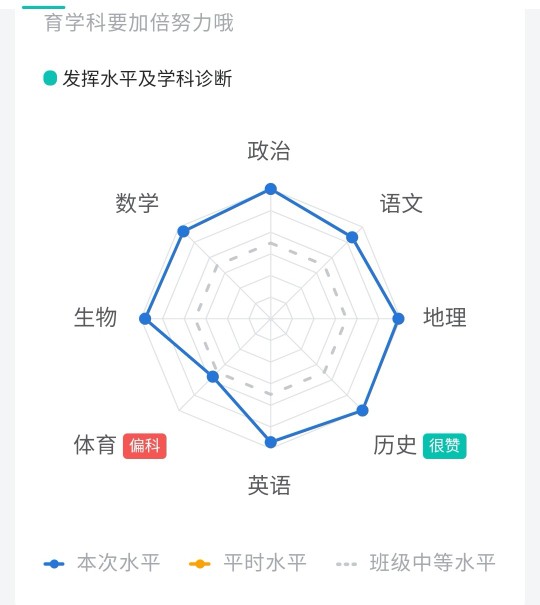Toggle the 班级中等水平 legend series
The width and height of the screenshot is (540, 605).
coord(415,563)
